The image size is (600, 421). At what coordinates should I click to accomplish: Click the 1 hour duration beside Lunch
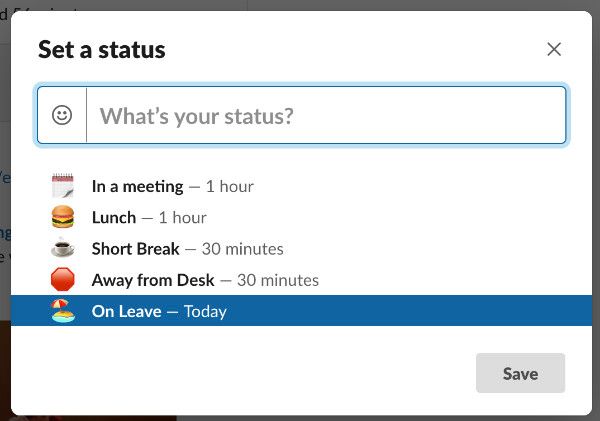(x=183, y=217)
